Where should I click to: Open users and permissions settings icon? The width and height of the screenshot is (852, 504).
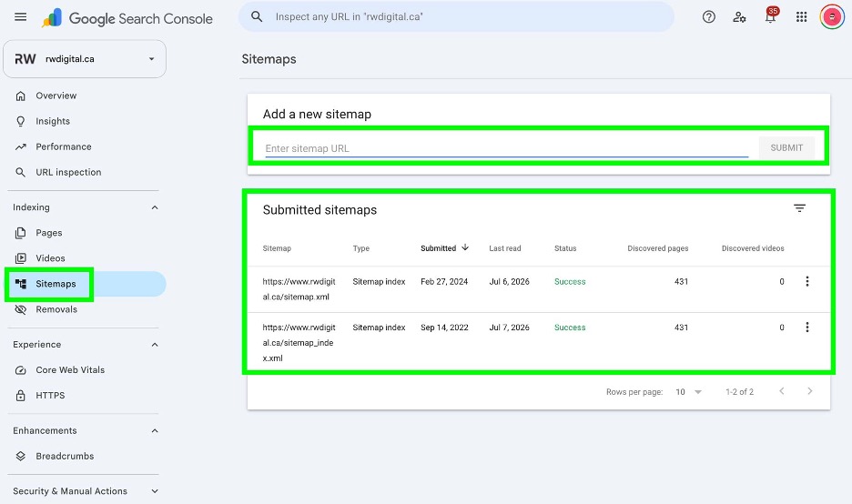point(739,17)
